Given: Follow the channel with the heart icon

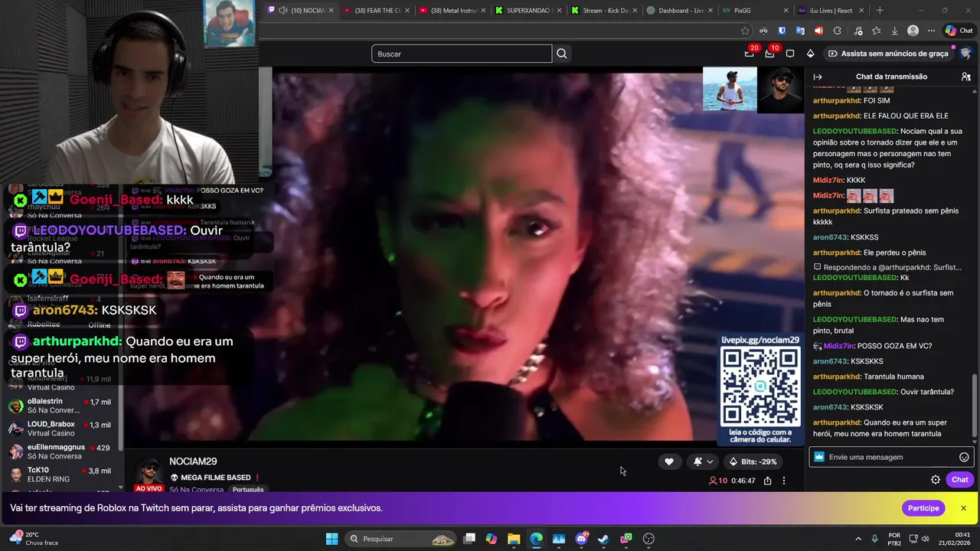Looking at the screenshot, I should click(x=668, y=461).
